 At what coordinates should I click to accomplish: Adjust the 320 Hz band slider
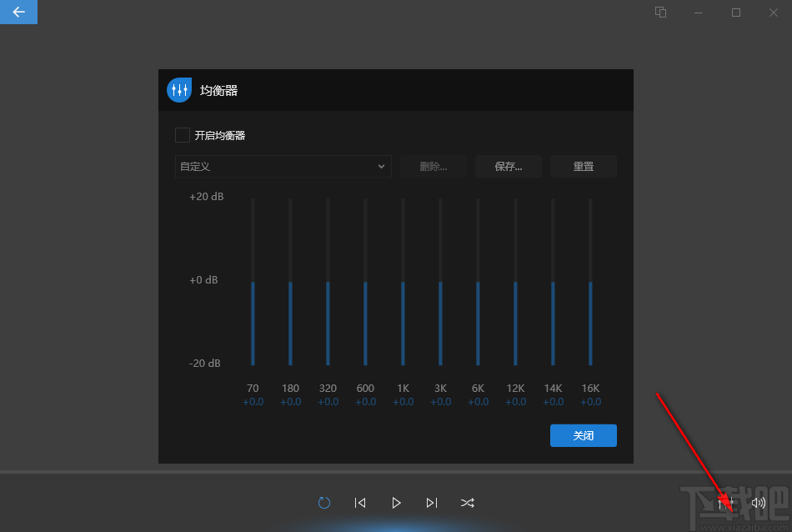point(328,282)
